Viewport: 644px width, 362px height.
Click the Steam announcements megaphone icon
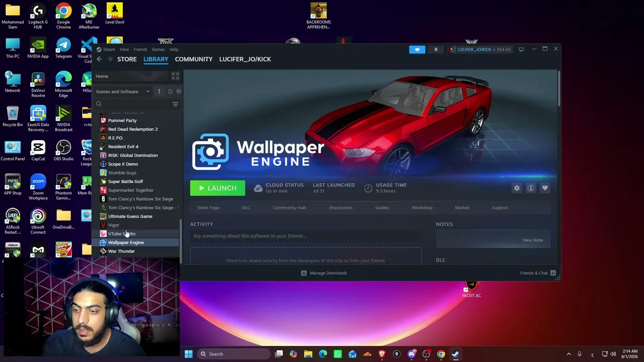click(417, 49)
